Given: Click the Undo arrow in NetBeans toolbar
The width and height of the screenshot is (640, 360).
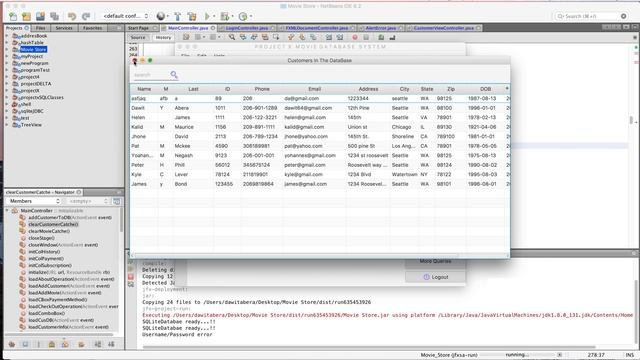Looking at the screenshot, I should pyautogui.click(x=72, y=16).
